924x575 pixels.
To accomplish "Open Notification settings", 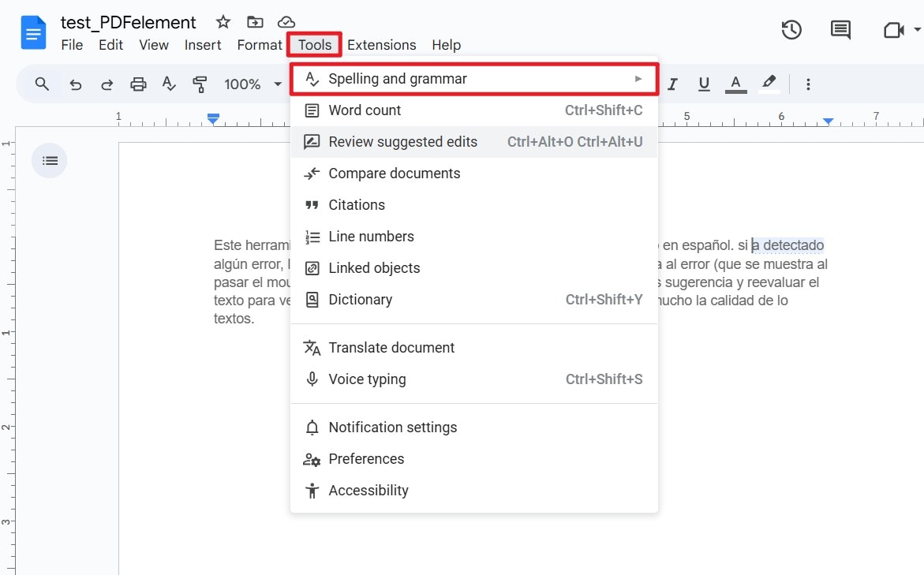I will pos(474,428).
